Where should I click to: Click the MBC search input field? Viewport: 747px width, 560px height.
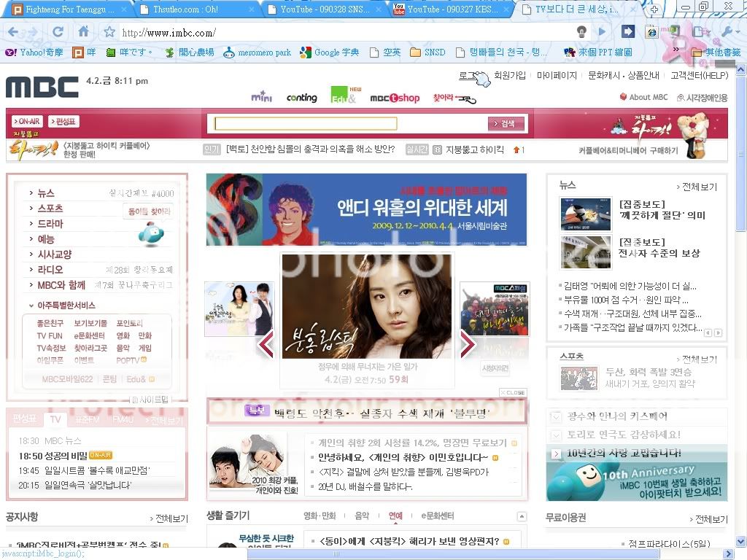pos(306,124)
